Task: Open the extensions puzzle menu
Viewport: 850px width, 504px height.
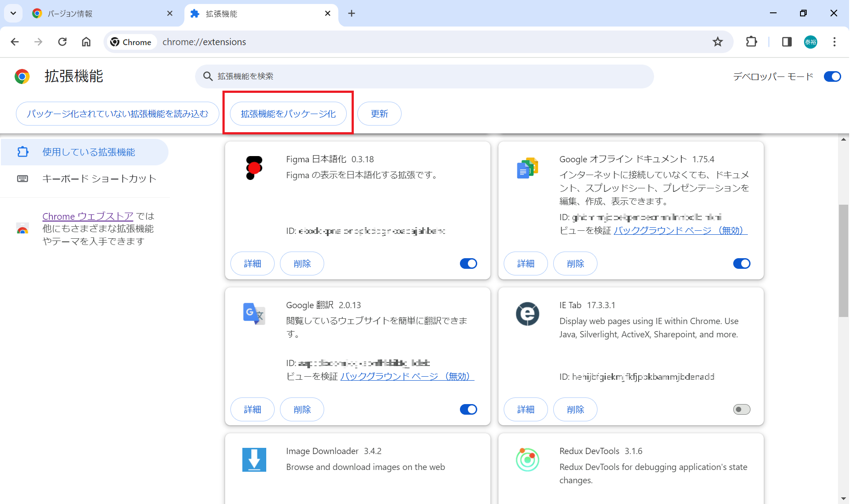Action: (x=751, y=42)
